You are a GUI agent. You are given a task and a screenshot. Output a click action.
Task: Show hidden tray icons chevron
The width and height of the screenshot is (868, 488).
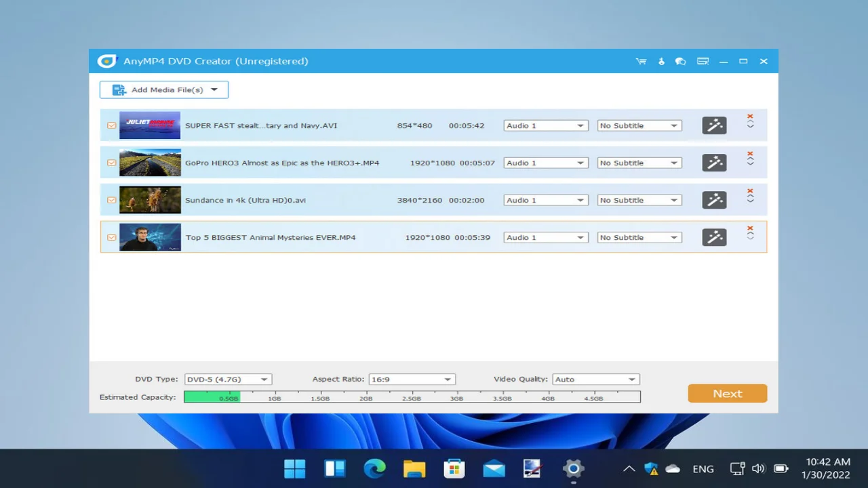(629, 468)
